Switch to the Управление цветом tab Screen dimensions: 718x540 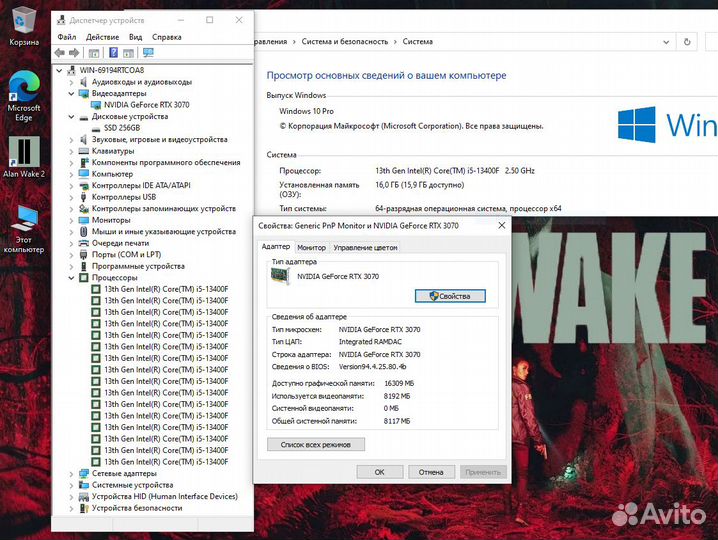click(365, 248)
